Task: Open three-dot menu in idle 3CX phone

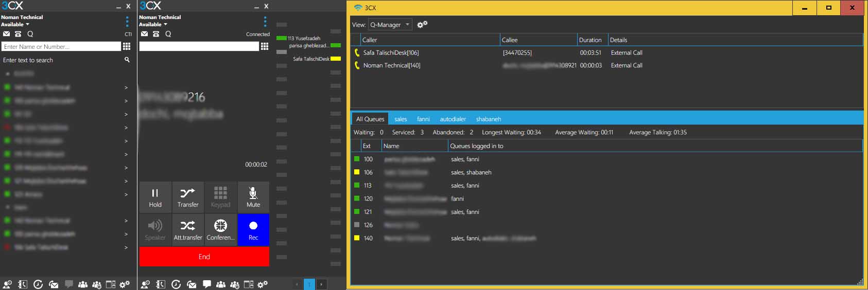Action: (127, 22)
